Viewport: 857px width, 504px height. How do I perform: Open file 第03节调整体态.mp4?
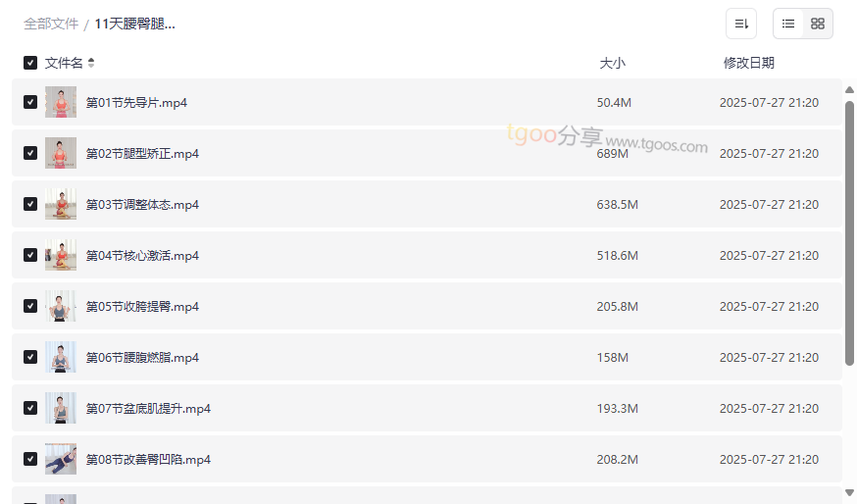point(142,205)
